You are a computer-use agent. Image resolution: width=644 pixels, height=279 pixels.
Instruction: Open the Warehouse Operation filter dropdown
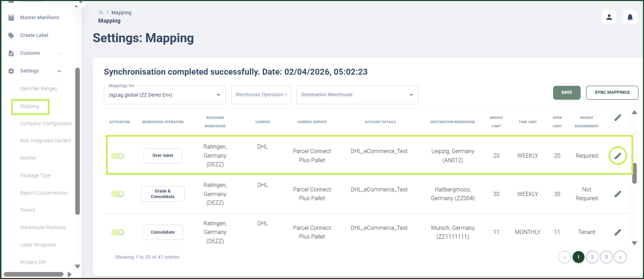[261, 95]
